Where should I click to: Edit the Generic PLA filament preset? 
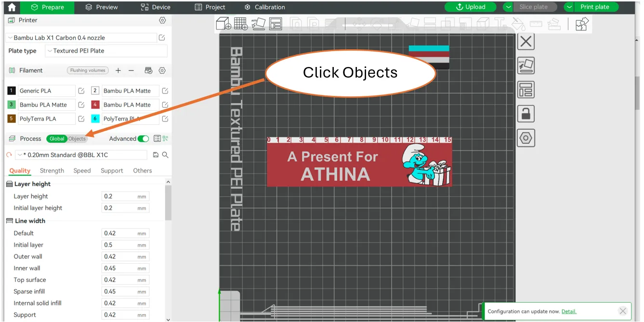[81, 91]
